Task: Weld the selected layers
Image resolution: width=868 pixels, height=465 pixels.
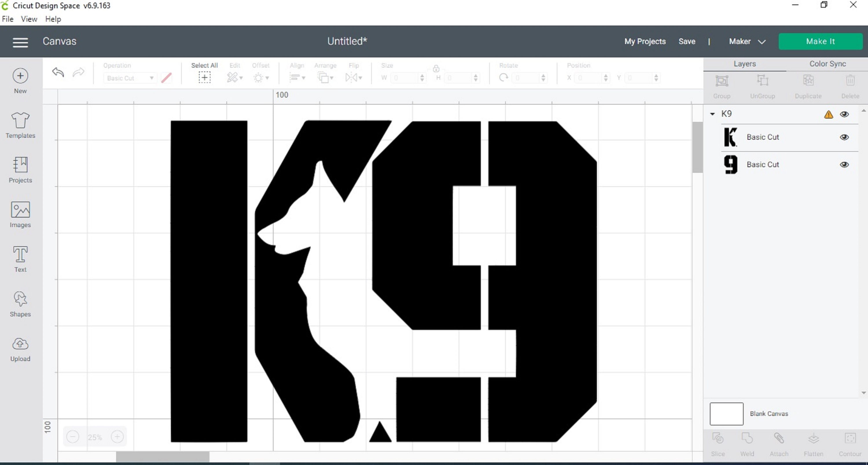Action: pos(747,443)
